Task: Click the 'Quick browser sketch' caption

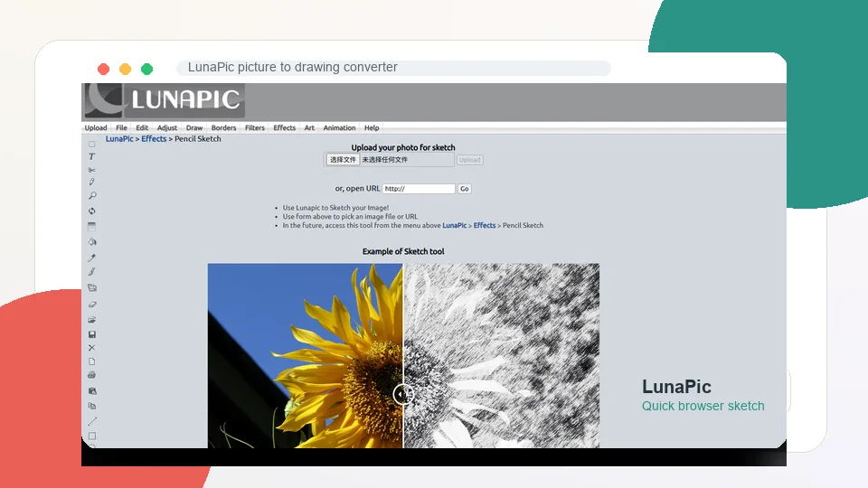Action: coord(703,406)
